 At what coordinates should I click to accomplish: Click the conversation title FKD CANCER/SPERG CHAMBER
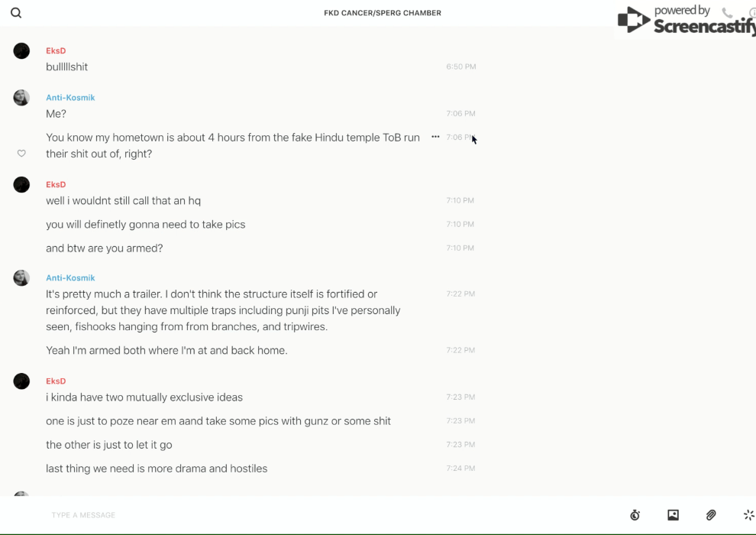383,13
